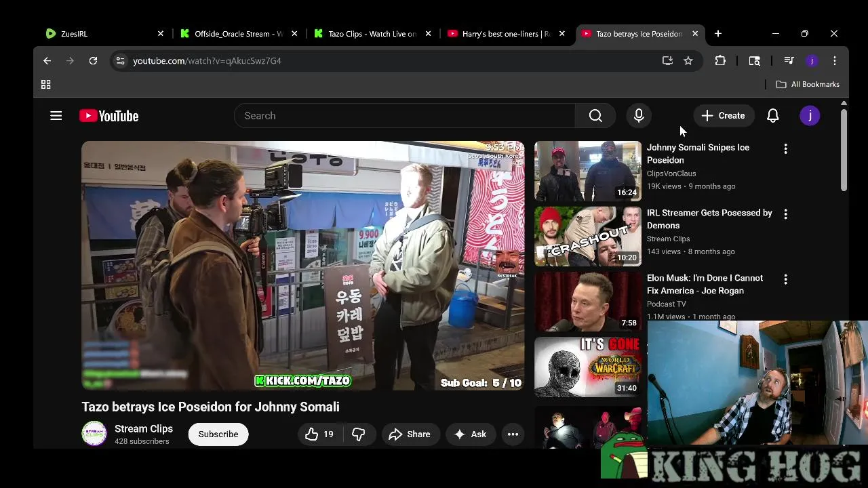Open Elon Musk: I'm Done title link
This screenshot has width=868, height=488.
705,285
